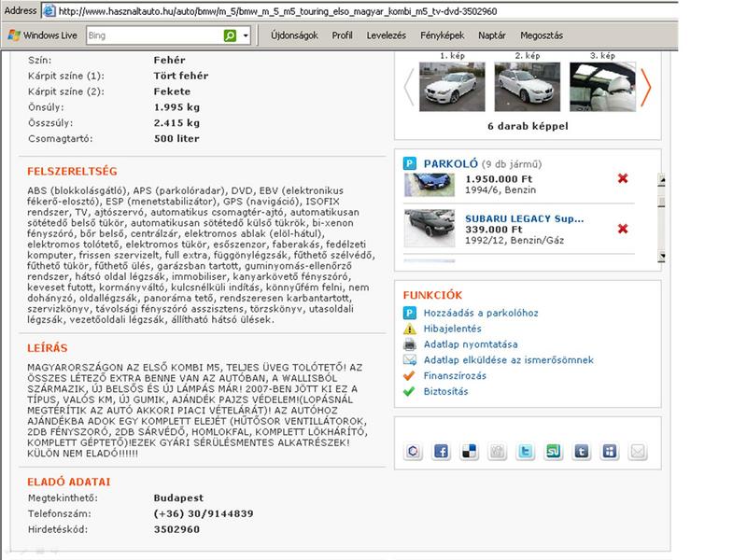Open the Újdonságok toolbar menu

294,35
